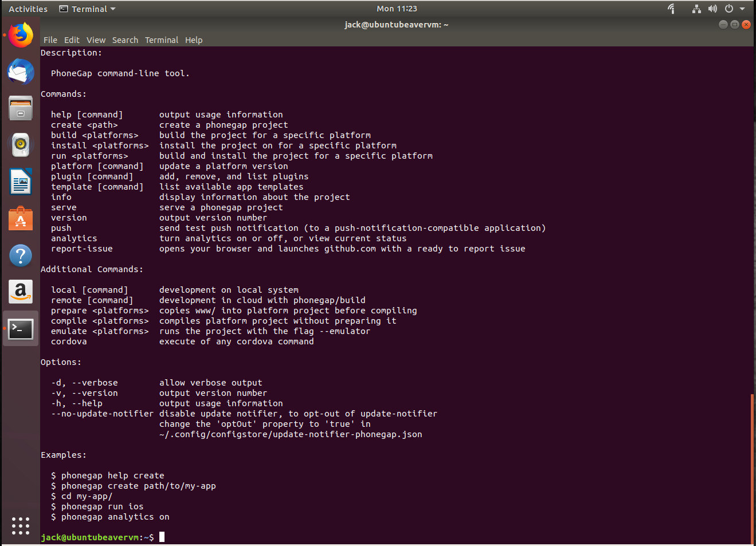Click the 'create <path>' command text

84,125
